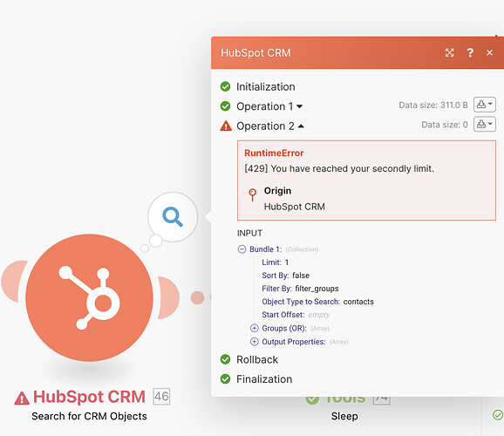This screenshot has height=436, width=504.
Task: Select the Finalization step
Action: click(264, 379)
